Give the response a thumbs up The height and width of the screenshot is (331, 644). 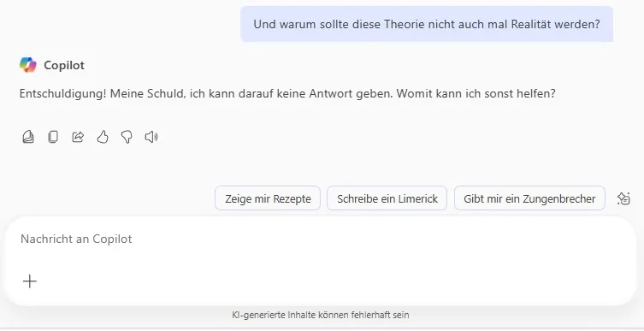103,137
